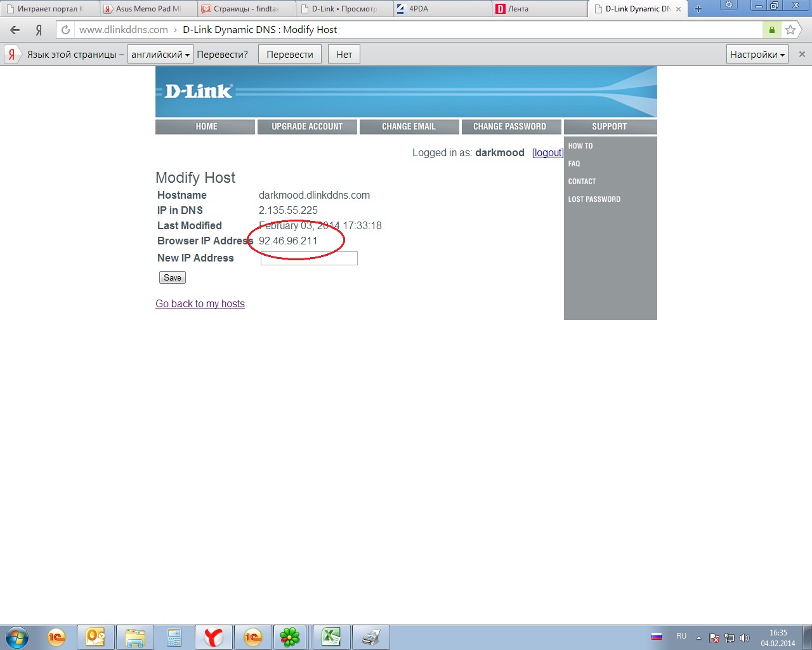The height and width of the screenshot is (650, 812).
Task: Open the fax and printer taskbar icon
Action: coord(371,637)
